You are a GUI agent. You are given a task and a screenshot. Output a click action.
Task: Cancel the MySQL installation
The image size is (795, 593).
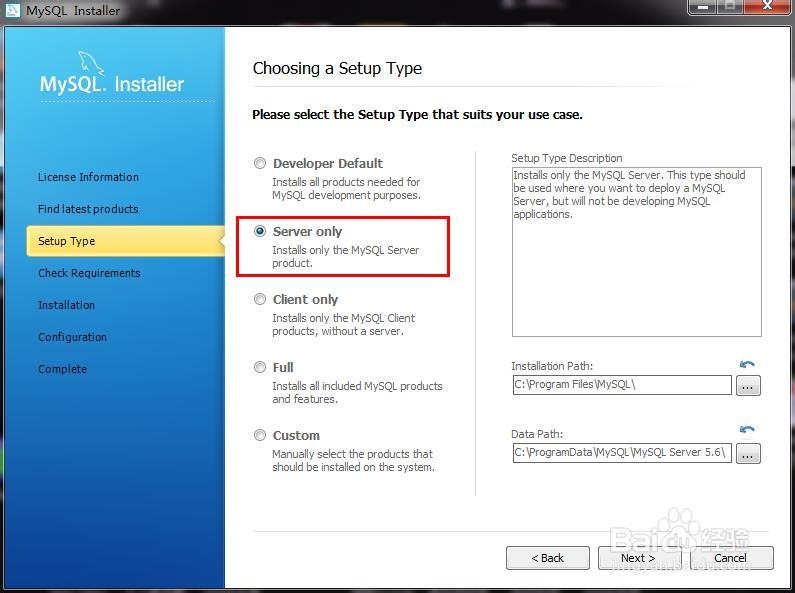731,558
